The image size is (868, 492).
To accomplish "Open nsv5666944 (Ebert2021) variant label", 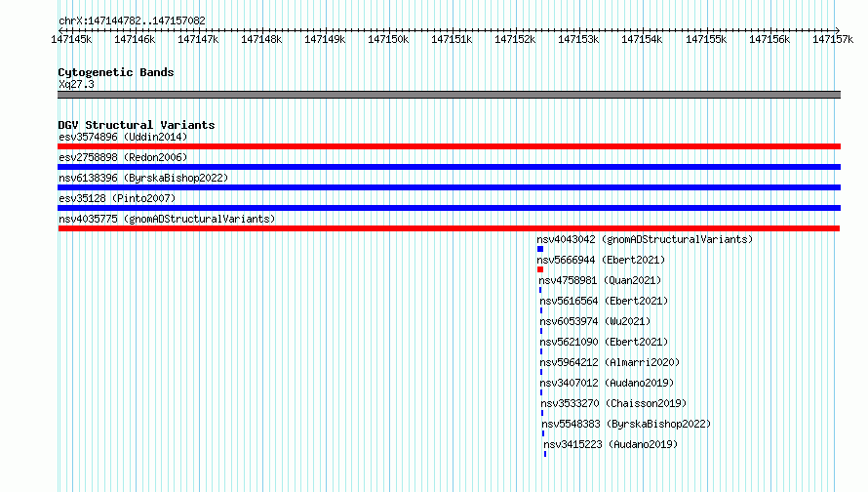I will [x=601, y=260].
